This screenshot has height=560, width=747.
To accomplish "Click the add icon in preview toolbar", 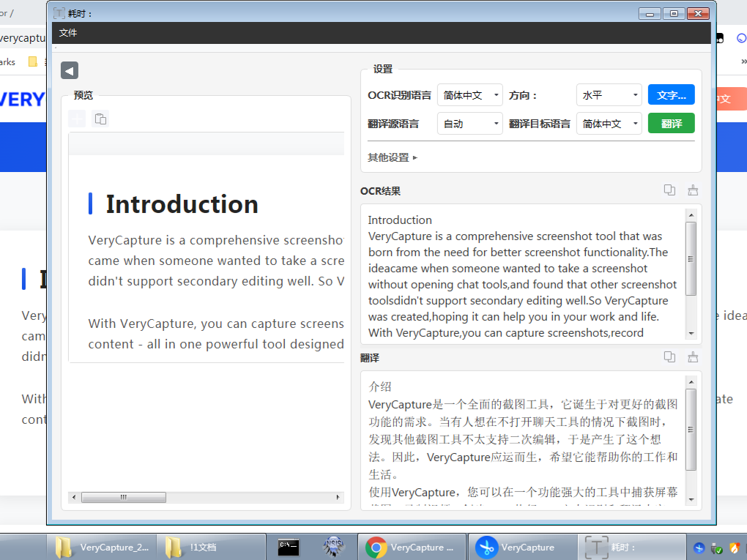I will (77, 119).
